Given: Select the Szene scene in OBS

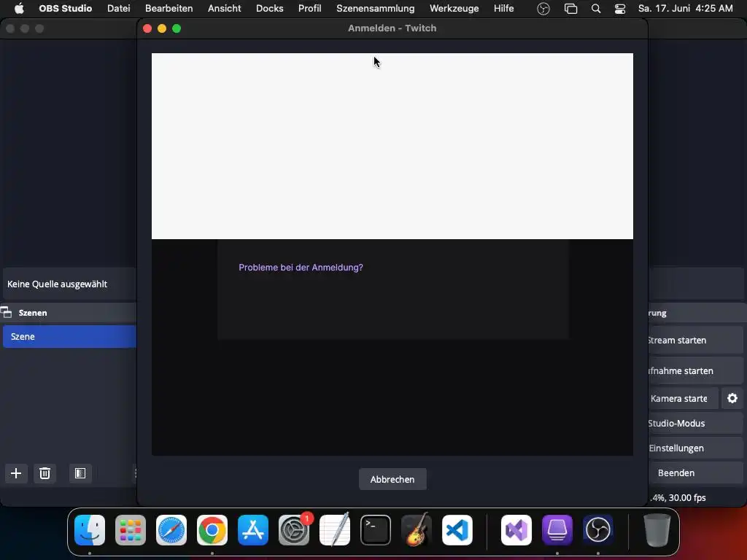Looking at the screenshot, I should 69,336.
